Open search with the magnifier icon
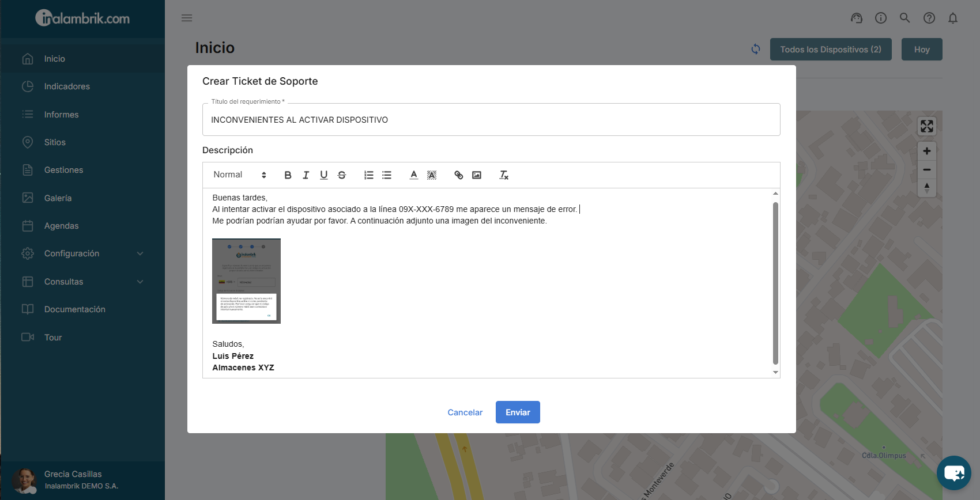Image resolution: width=980 pixels, height=500 pixels. click(905, 18)
